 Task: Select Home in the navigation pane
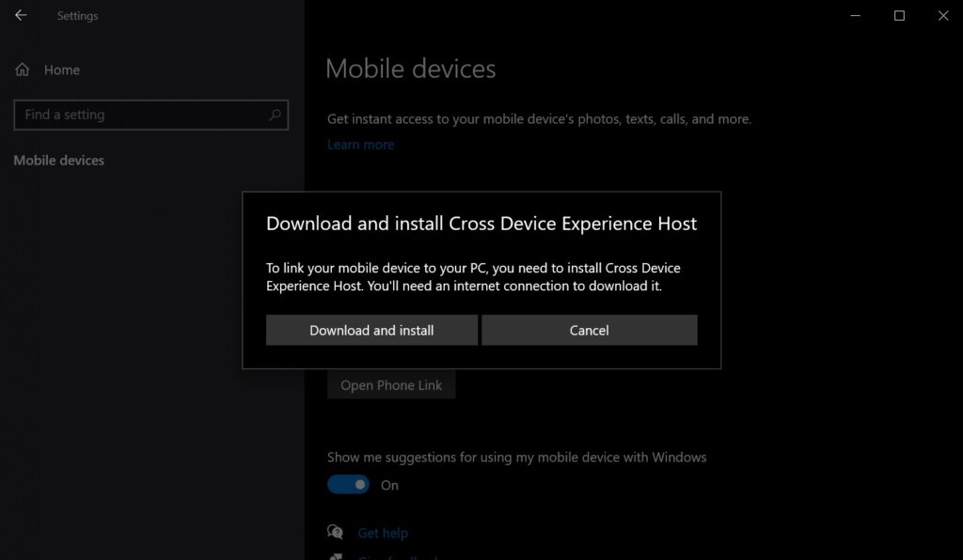click(62, 70)
